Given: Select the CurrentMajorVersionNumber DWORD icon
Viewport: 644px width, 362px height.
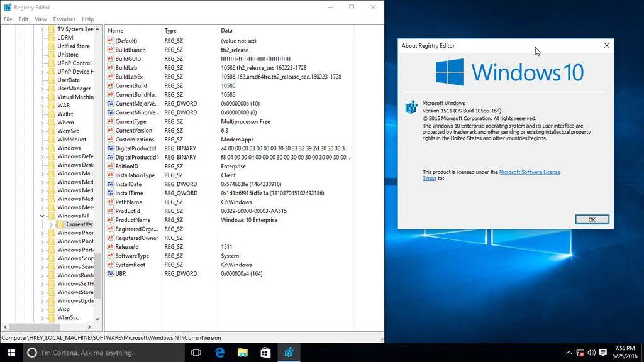Looking at the screenshot, I should click(x=111, y=104).
